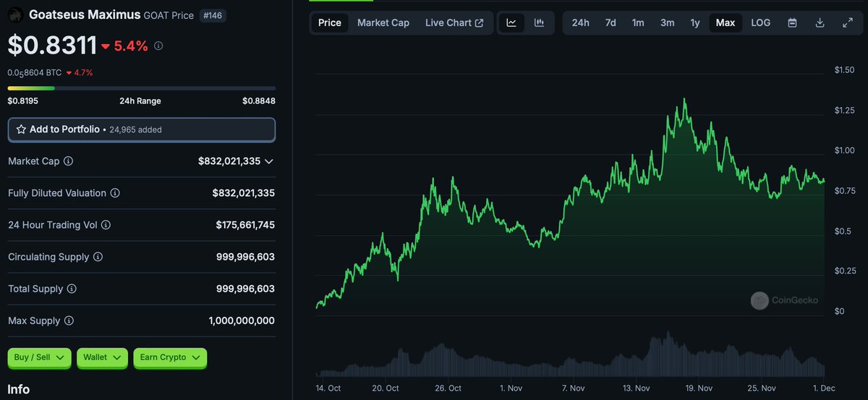The height and width of the screenshot is (400, 868).
Task: Set chart range to 1y
Action: 695,22
